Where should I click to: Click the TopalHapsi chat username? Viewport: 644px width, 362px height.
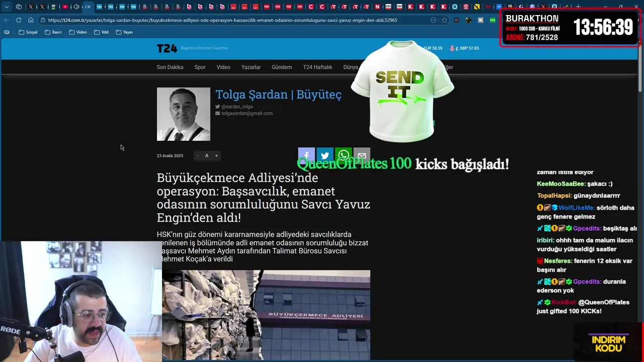click(554, 196)
